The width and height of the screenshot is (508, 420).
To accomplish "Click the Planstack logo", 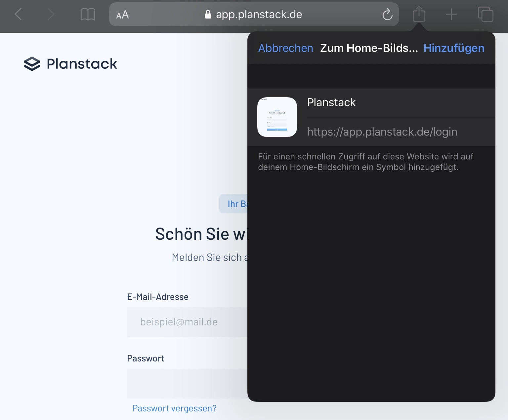I will coord(70,64).
